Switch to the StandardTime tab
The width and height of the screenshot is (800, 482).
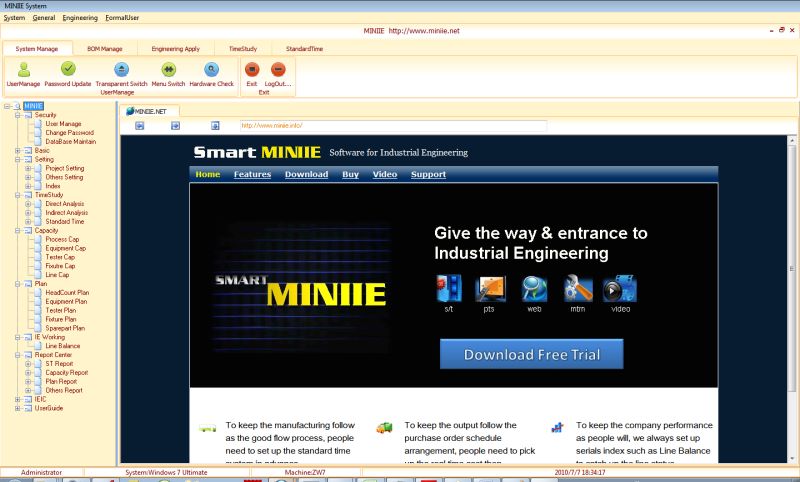click(x=305, y=49)
